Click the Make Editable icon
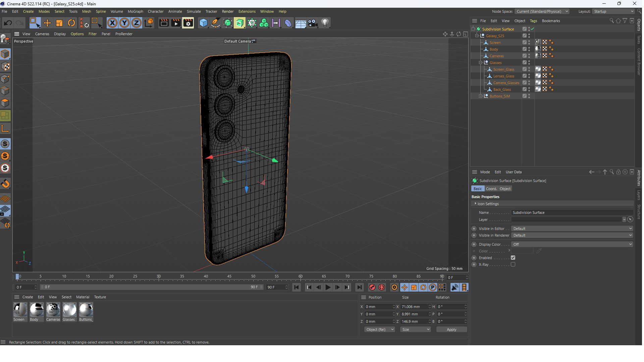This screenshot has width=644, height=362. click(5, 39)
